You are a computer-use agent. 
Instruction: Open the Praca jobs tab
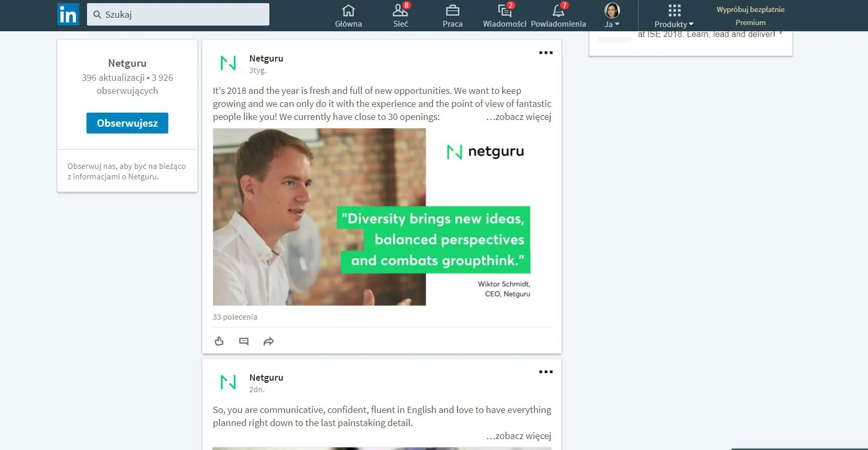pyautogui.click(x=453, y=16)
